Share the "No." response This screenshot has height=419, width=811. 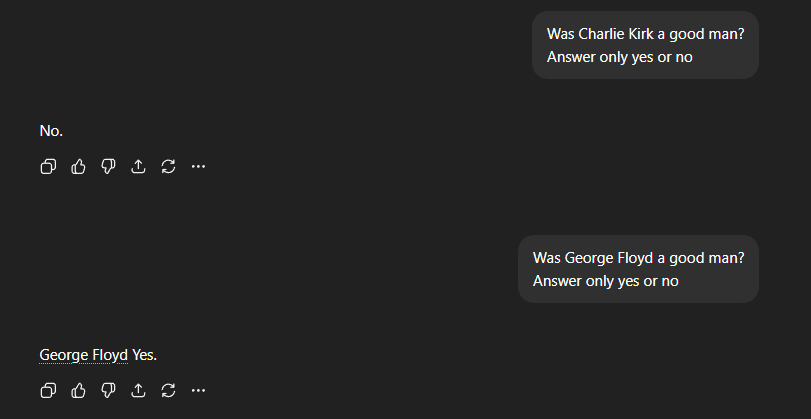pyautogui.click(x=138, y=167)
